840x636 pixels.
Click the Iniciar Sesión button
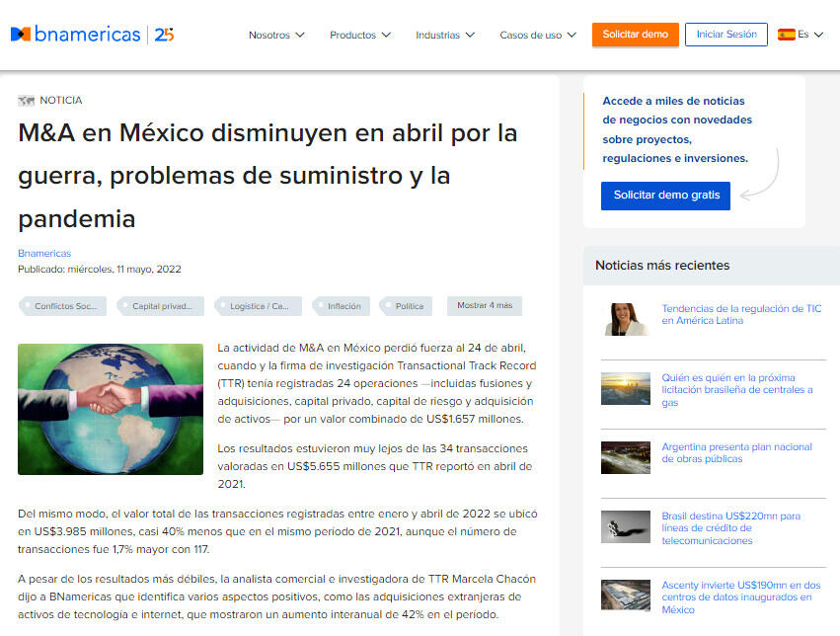pos(725,35)
